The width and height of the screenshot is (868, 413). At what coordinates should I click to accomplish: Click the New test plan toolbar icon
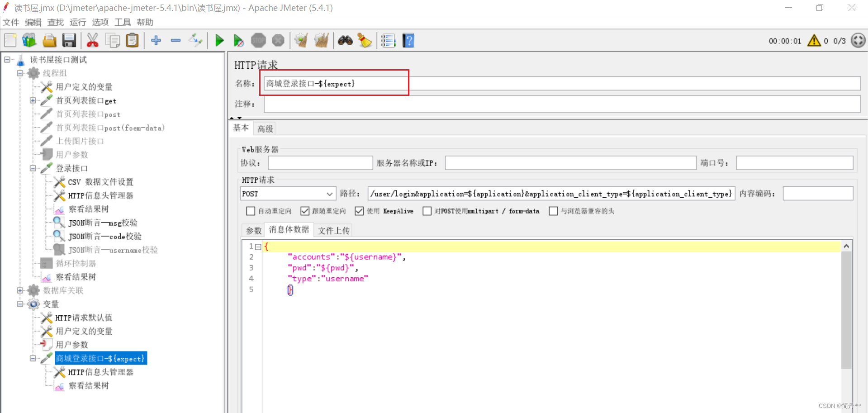pyautogui.click(x=10, y=41)
